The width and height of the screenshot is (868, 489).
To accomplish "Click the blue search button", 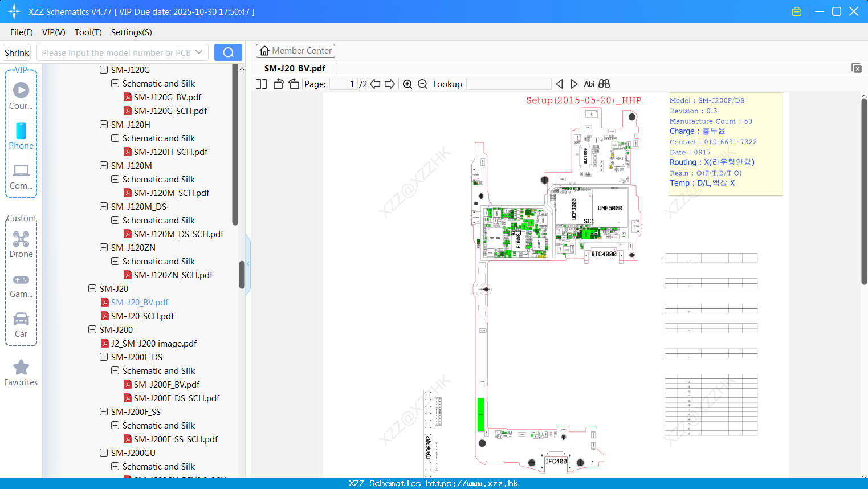I will (x=228, y=52).
